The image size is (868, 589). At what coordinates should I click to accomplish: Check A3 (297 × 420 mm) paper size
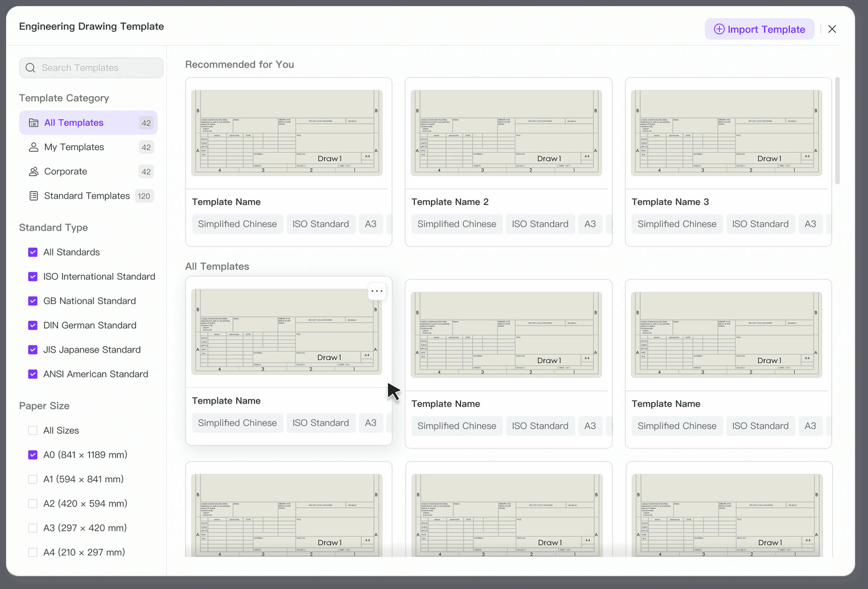tap(33, 528)
